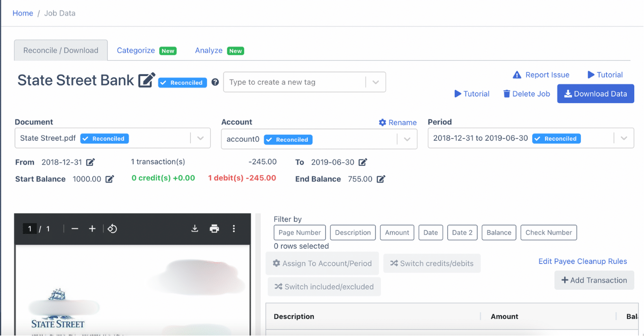Image resolution: width=644 pixels, height=336 pixels.
Task: Click Switch credits/debits button
Action: click(x=432, y=263)
